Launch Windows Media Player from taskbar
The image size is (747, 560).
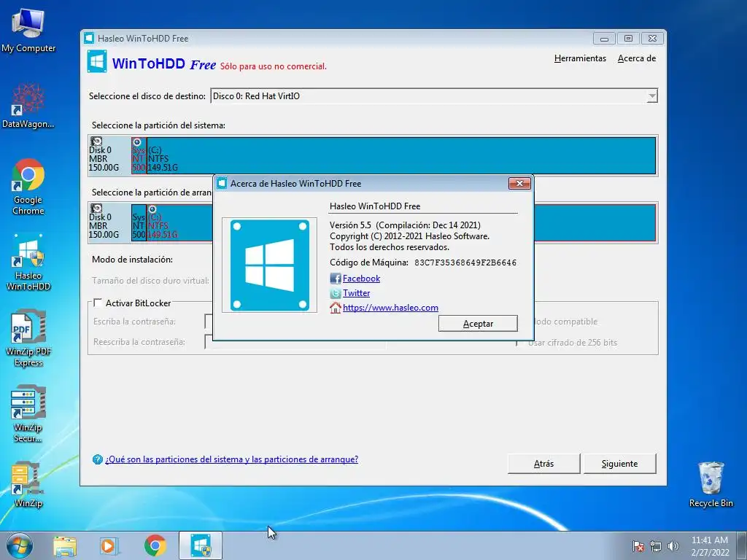pyautogui.click(x=109, y=545)
